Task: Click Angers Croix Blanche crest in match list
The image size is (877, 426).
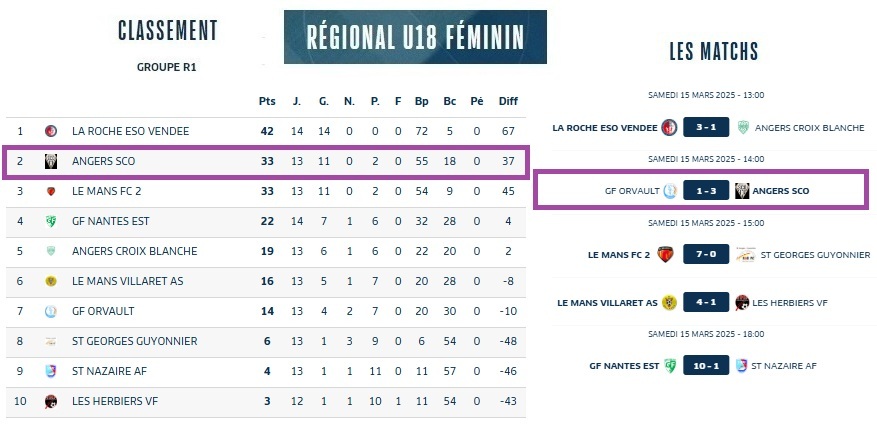Action: [742, 127]
